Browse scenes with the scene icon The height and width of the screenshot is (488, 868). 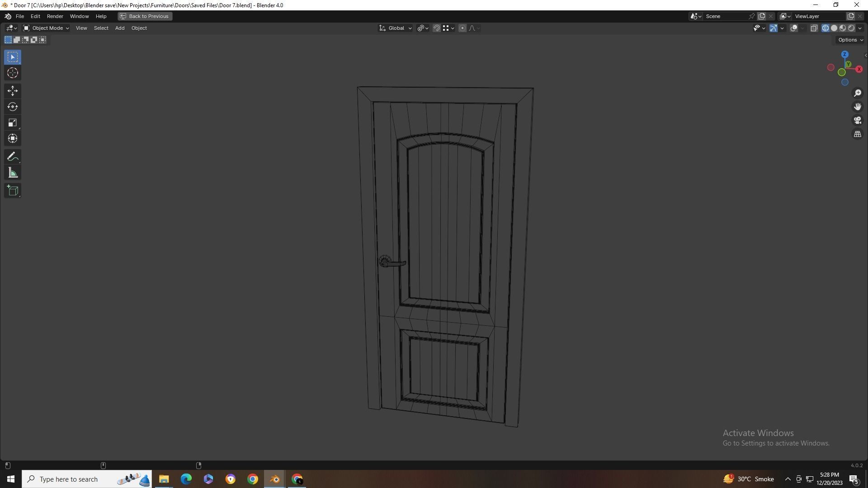[x=696, y=16]
